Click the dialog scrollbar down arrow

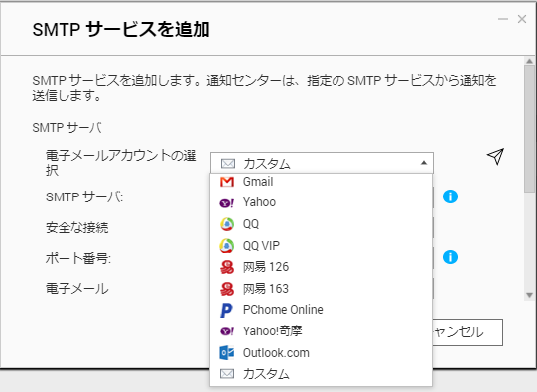coord(529,295)
